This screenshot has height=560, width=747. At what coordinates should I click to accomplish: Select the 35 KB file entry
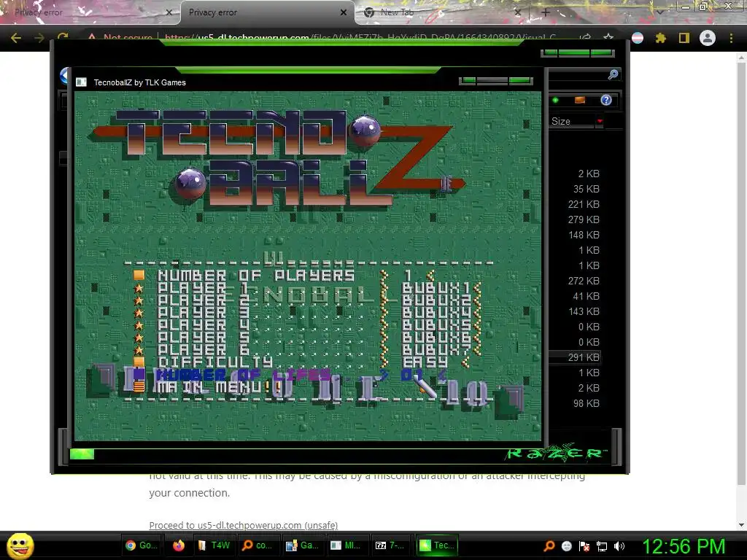586,189
